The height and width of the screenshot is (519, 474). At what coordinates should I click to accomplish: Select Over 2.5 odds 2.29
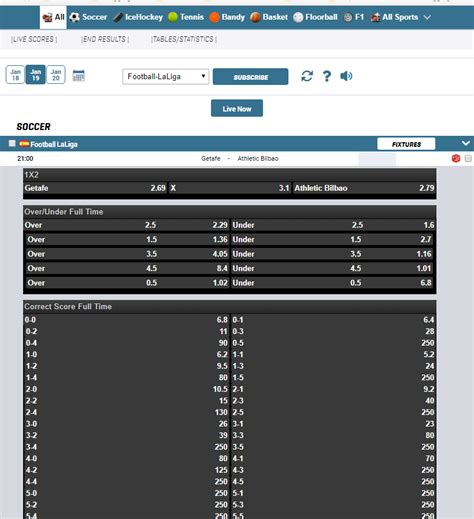tap(126, 225)
